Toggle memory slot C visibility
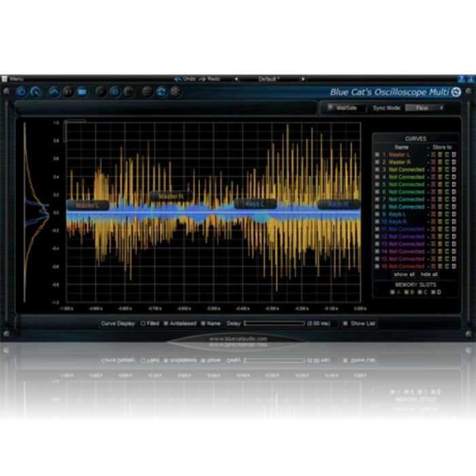 click(420, 292)
